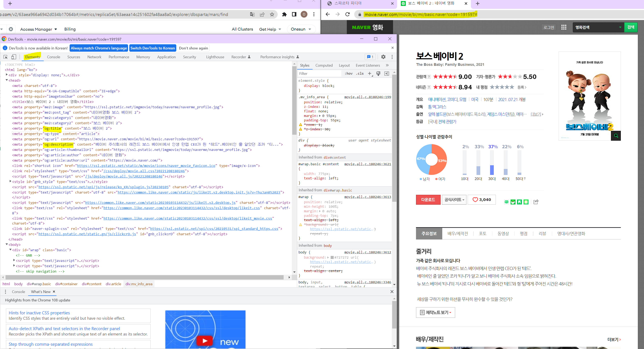The width and height of the screenshot is (644, 349).
Task: Click the NAVER 영화 logo
Action: pyautogui.click(x=368, y=27)
